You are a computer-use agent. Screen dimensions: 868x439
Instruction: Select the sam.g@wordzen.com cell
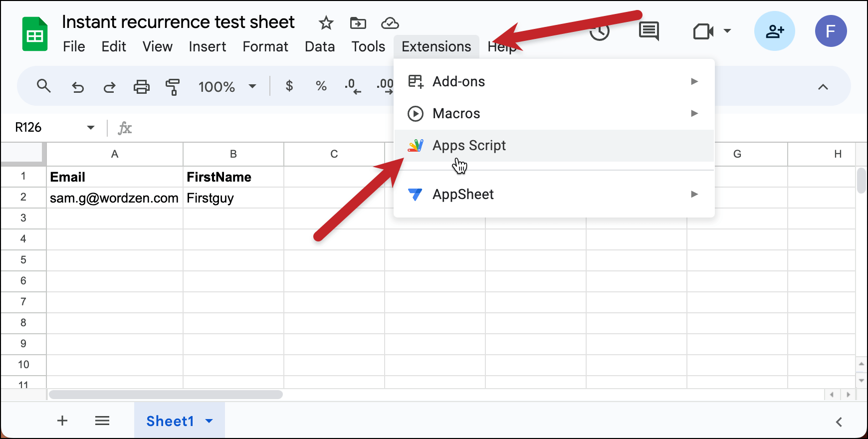pyautogui.click(x=115, y=198)
